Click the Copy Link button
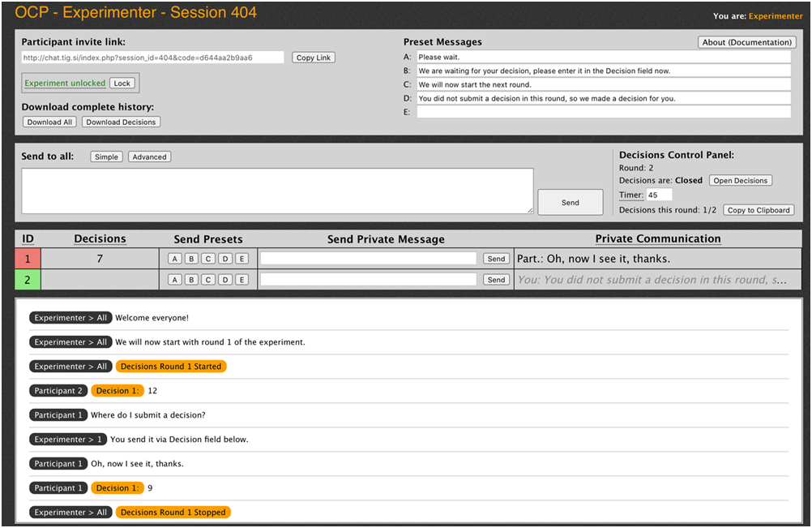This screenshot has width=812, height=528. [x=313, y=58]
